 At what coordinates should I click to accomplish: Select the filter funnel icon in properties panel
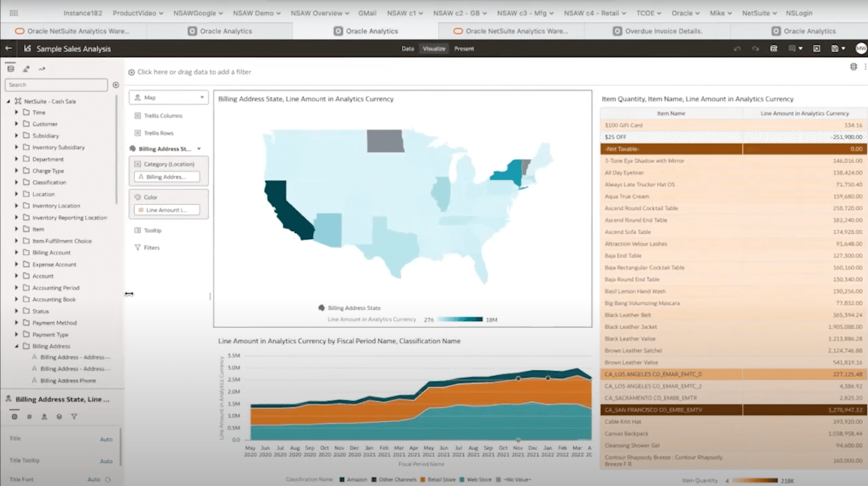[74, 417]
